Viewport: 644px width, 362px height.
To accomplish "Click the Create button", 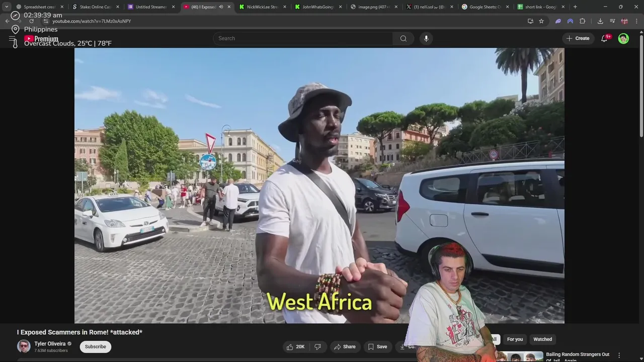I will (x=578, y=38).
